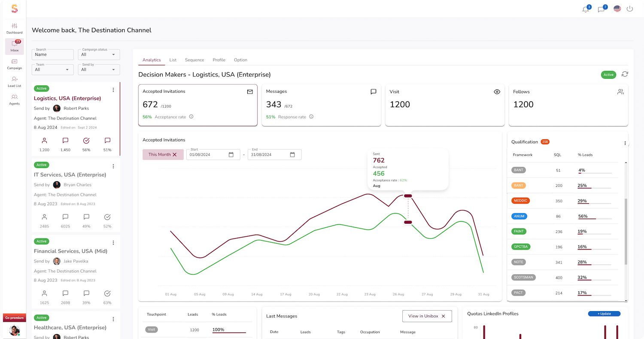Check notifications via the bell icon

click(x=586, y=8)
